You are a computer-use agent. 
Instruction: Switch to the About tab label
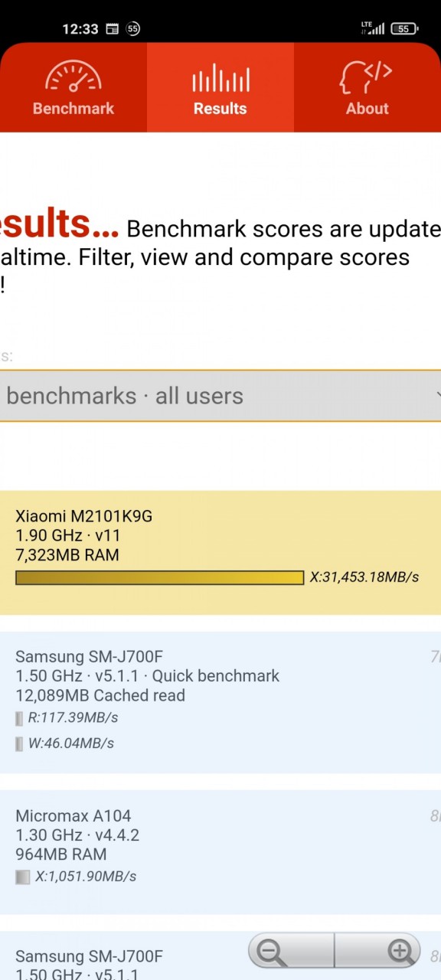(367, 109)
